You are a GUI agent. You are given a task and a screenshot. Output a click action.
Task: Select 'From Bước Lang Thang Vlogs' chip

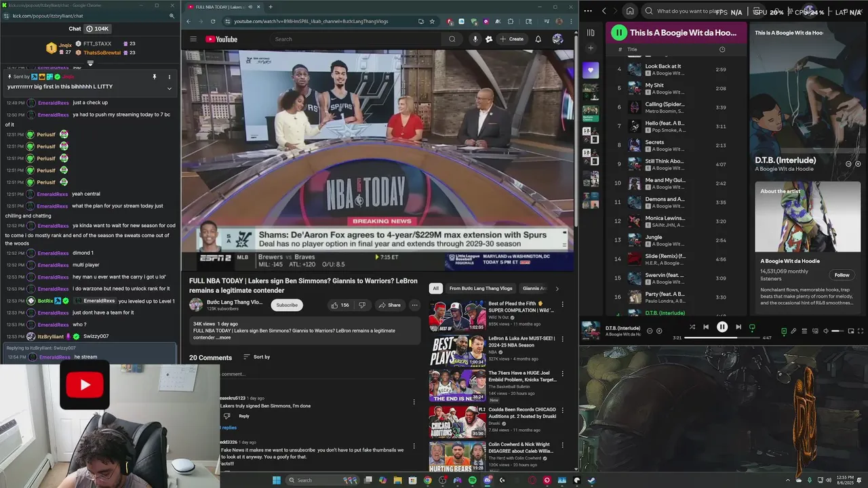481,289
